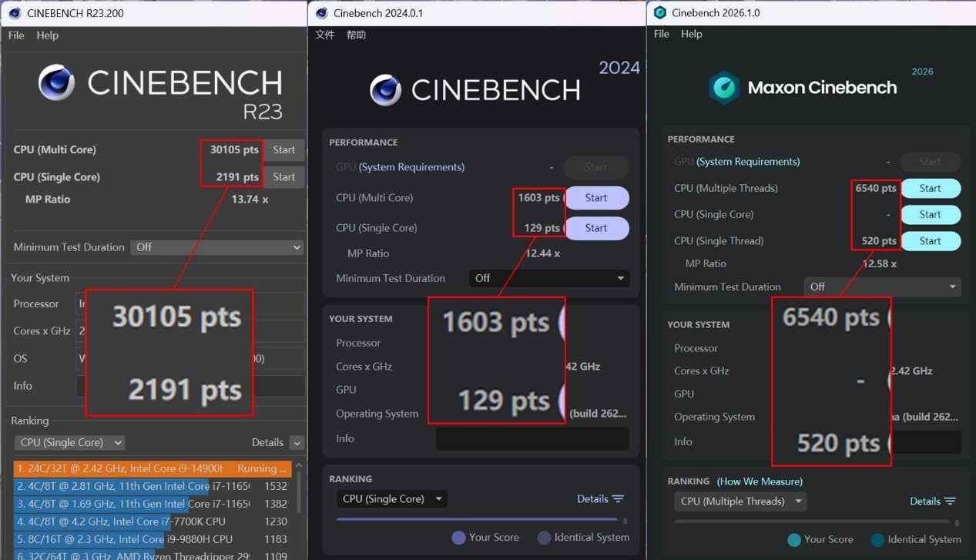Start CPU (Single Core) test in Cinebench 2026
Viewport: 976px width, 560px height.
click(x=930, y=214)
